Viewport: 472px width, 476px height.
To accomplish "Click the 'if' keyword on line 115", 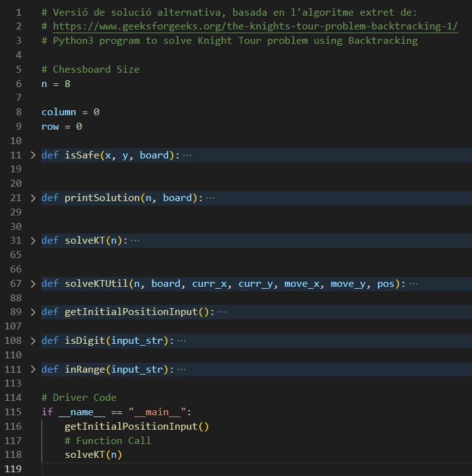I will 47,412.
